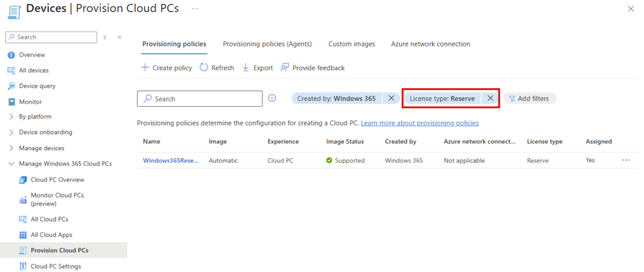The width and height of the screenshot is (644, 272).
Task: Click the Not applicable cell
Action: pyautogui.click(x=464, y=160)
